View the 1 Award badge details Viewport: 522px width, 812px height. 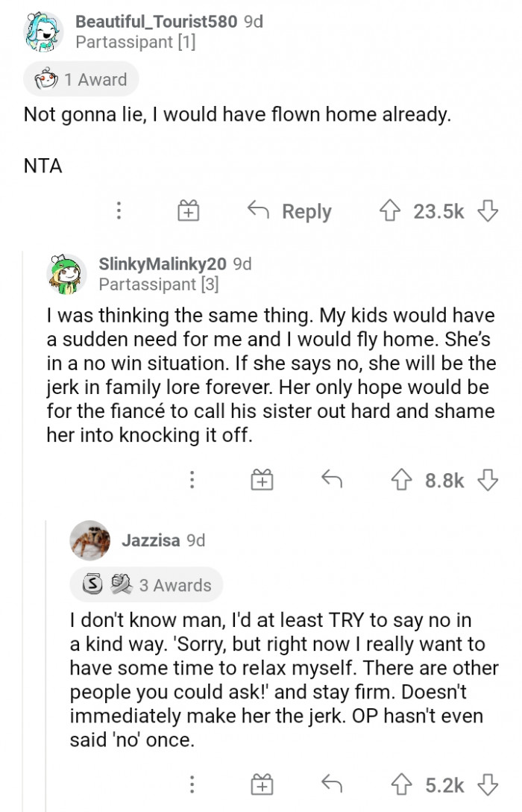point(81,79)
